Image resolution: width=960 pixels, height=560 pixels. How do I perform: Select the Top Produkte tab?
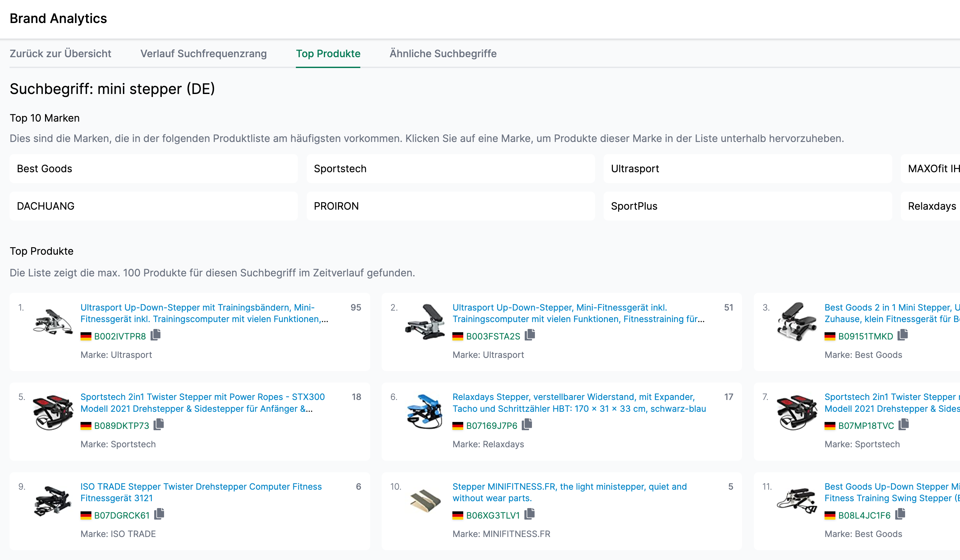point(328,54)
